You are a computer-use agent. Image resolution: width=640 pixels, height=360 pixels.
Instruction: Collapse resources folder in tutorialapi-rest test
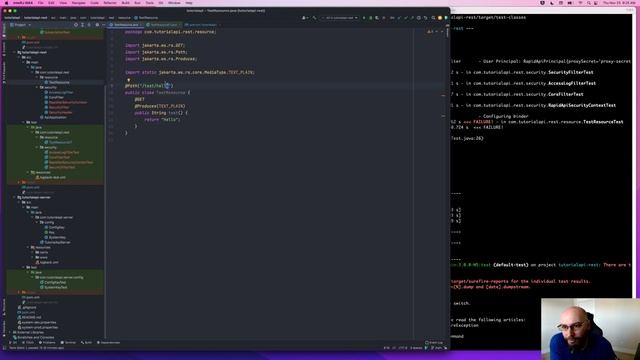[x=28, y=172]
